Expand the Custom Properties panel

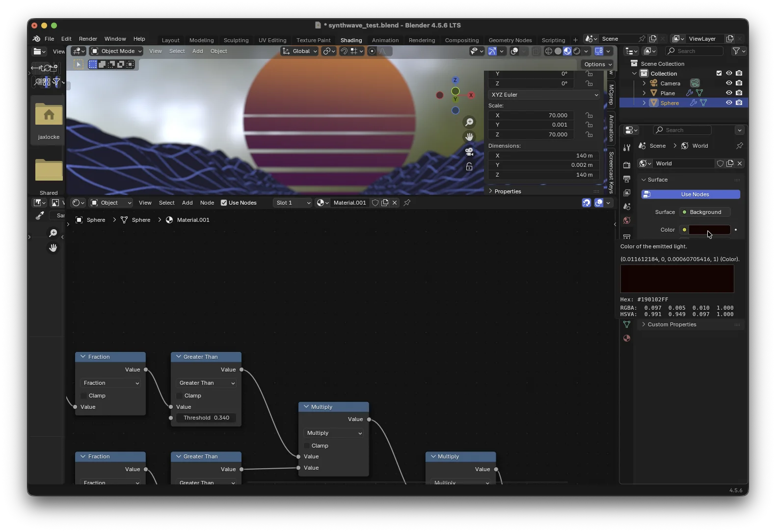point(671,324)
